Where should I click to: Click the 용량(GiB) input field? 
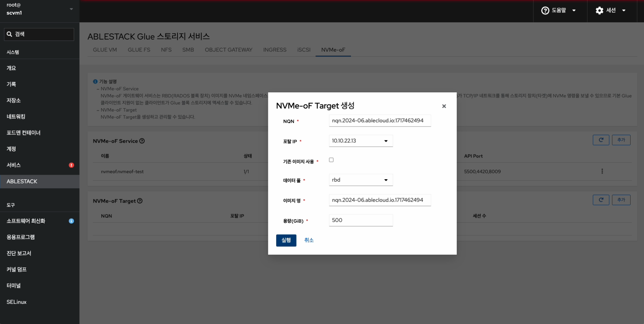point(361,220)
